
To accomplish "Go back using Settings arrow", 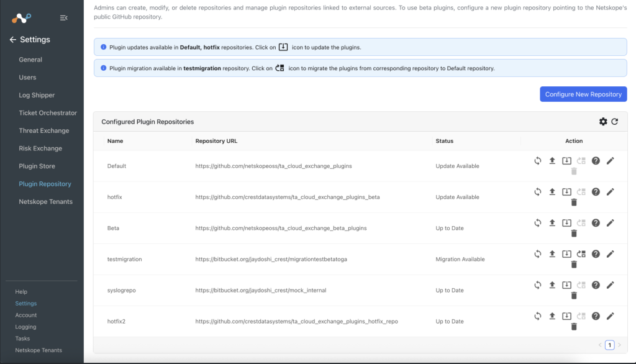I will [13, 39].
